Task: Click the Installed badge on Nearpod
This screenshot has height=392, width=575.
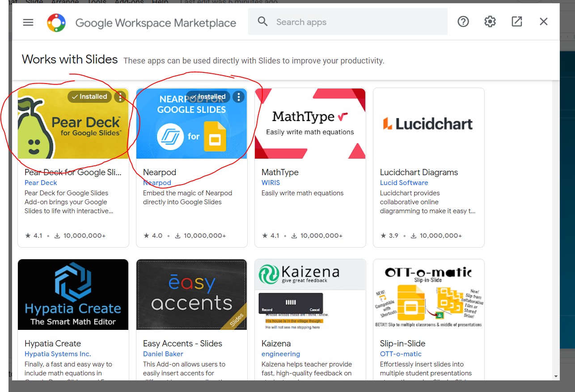Action: pos(208,97)
